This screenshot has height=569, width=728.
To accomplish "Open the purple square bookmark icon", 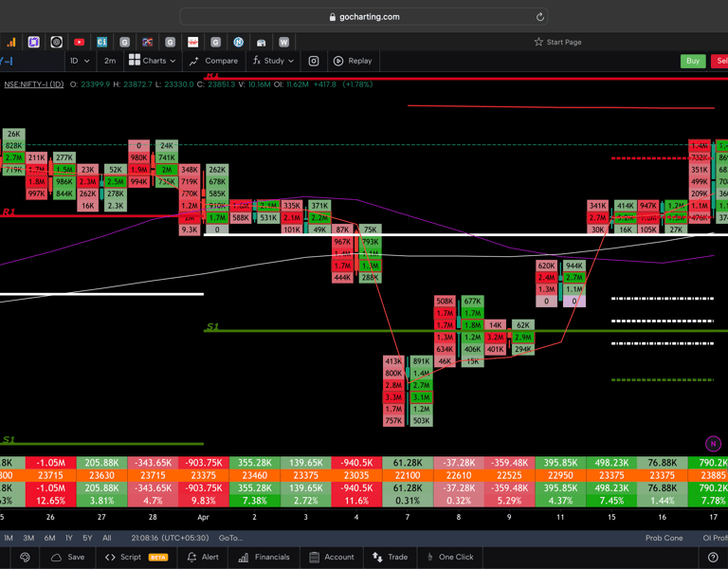I will [x=33, y=43].
